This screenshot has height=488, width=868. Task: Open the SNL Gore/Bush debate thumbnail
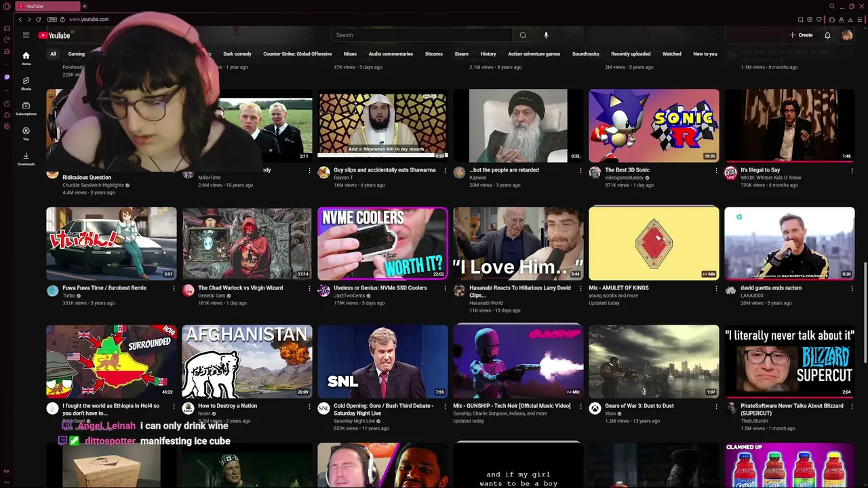pyautogui.click(x=382, y=361)
